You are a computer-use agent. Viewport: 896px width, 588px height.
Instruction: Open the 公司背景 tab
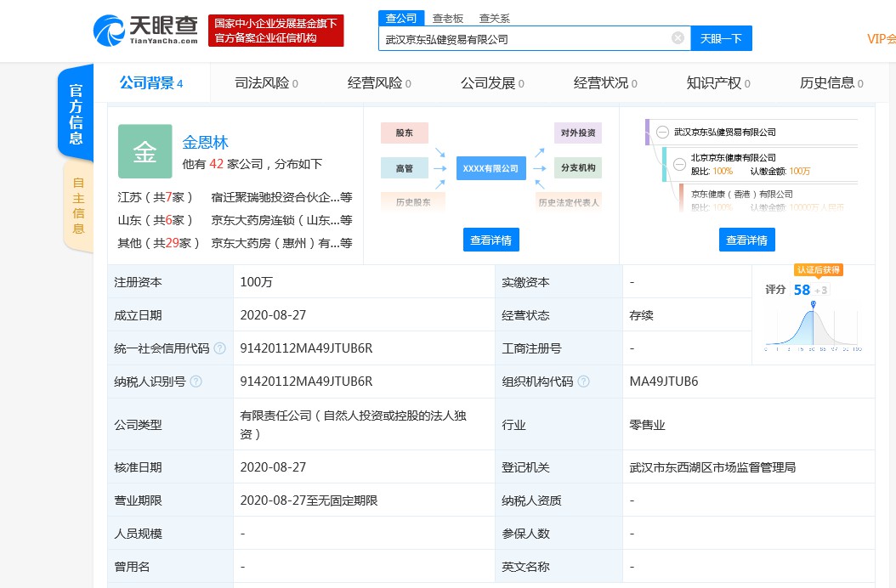[151, 83]
